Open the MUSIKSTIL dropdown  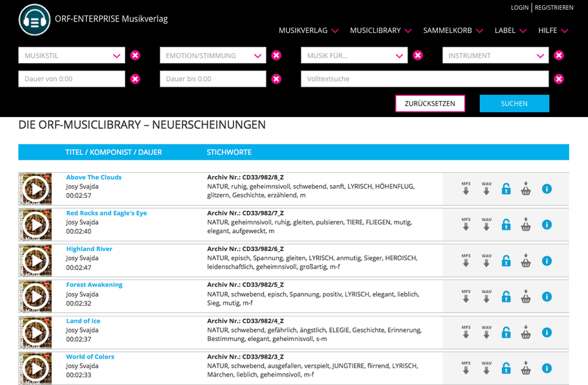(x=72, y=56)
